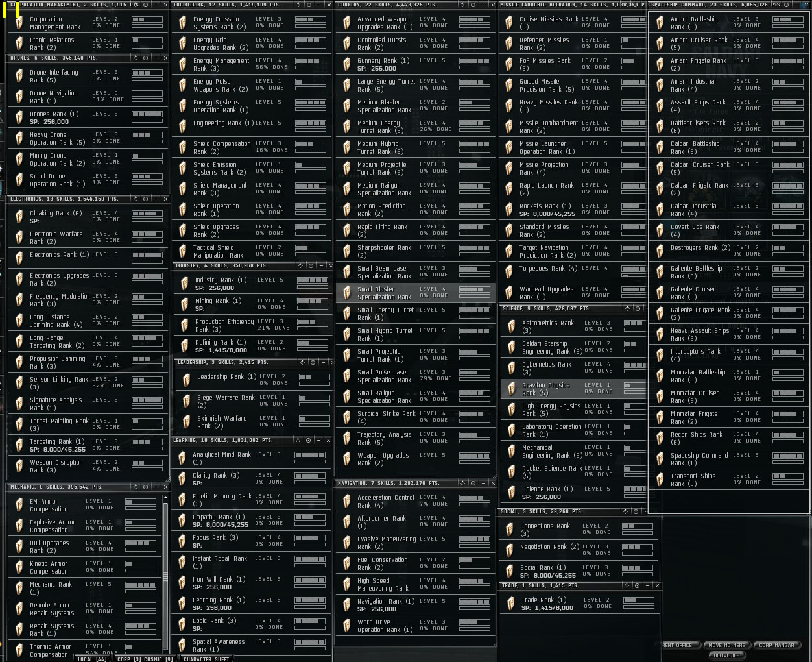Screen dimensions: 812x662
Task: Click the Corporation Management skill book icon
Action: coord(19,23)
